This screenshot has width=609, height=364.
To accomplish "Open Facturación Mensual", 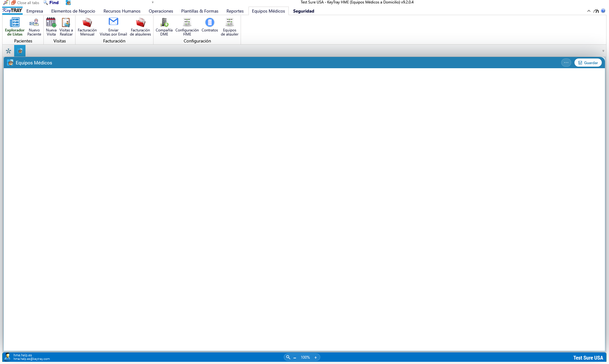I will coord(87,27).
